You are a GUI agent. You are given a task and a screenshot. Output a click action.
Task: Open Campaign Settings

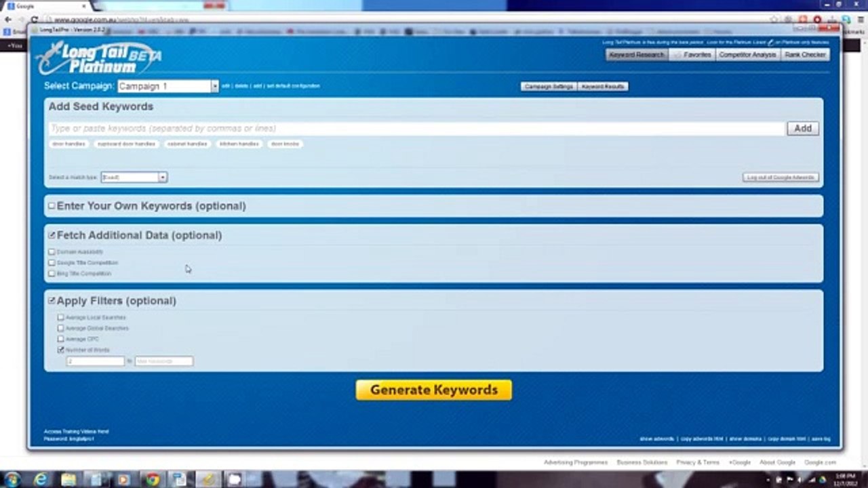tap(549, 87)
